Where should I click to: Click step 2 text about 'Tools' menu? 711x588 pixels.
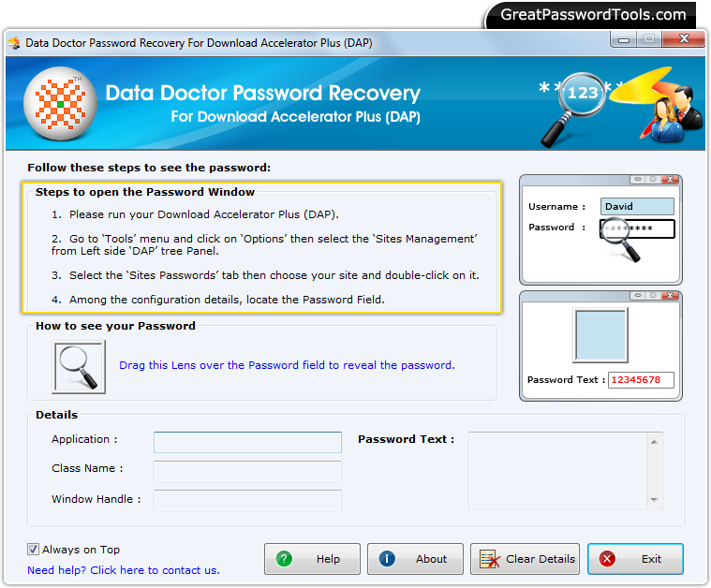264,244
